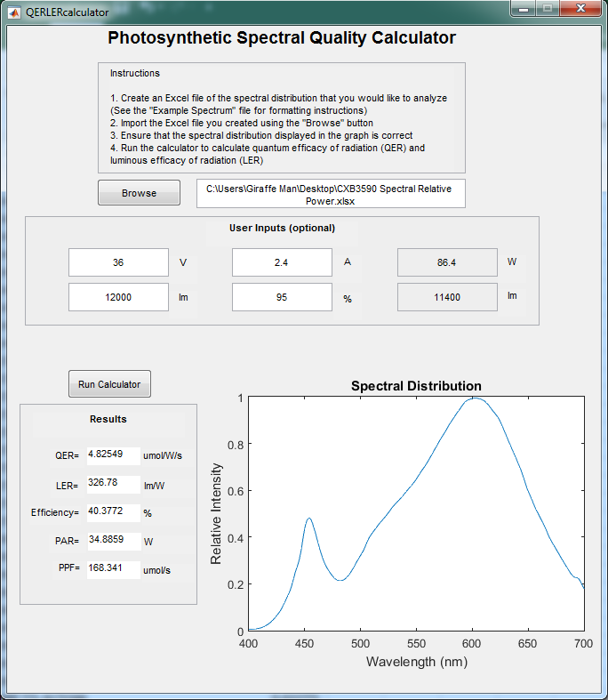Click the x-axis tick label 650

[x=527, y=643]
